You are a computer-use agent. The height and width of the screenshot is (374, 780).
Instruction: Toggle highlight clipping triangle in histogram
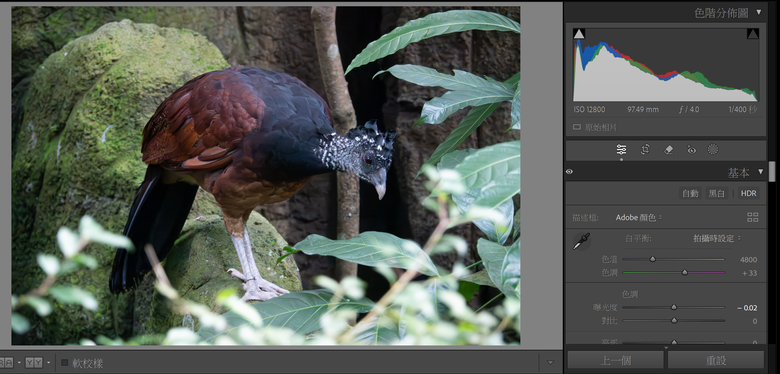pos(753,34)
